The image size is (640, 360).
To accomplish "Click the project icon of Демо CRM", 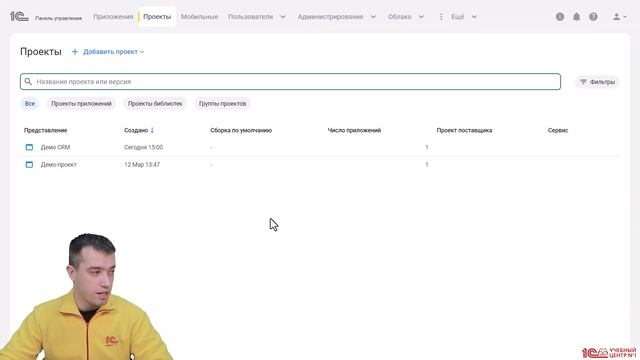I will pos(29,147).
